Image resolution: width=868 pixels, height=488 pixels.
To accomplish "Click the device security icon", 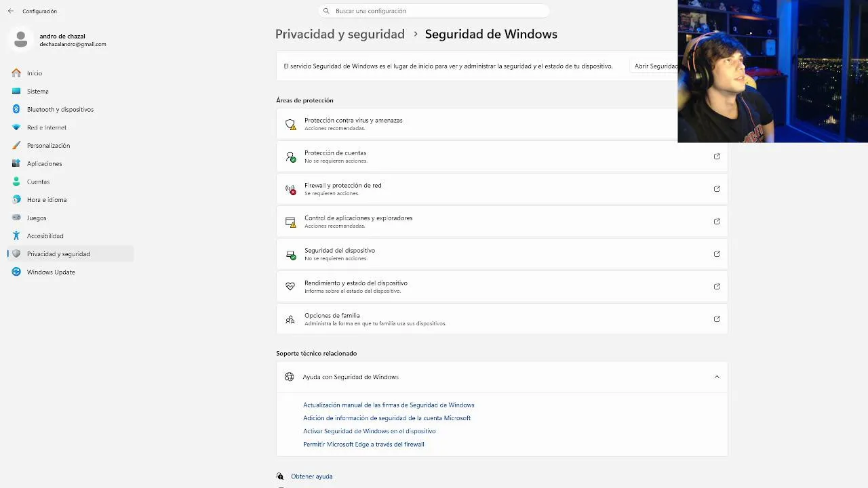I will click(x=290, y=254).
